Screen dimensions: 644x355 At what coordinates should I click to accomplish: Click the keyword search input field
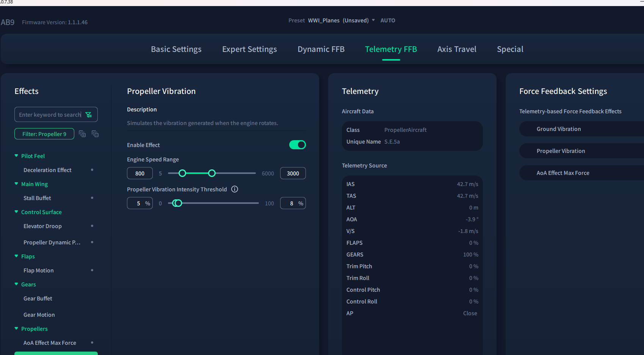(50, 115)
